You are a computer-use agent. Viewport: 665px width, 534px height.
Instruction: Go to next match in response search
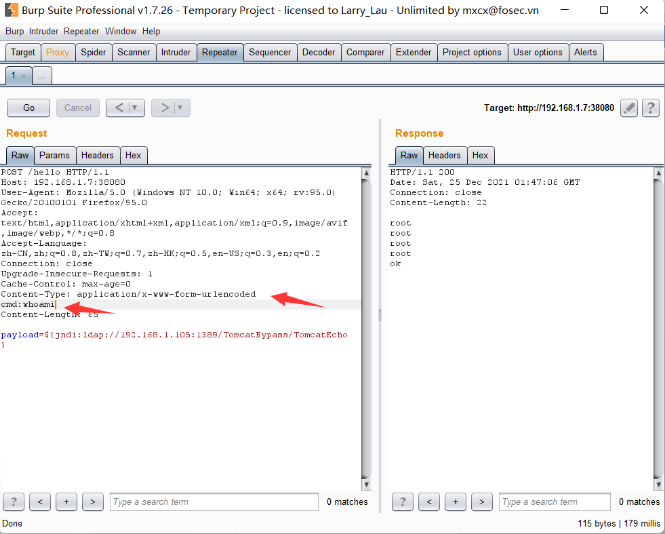click(481, 502)
